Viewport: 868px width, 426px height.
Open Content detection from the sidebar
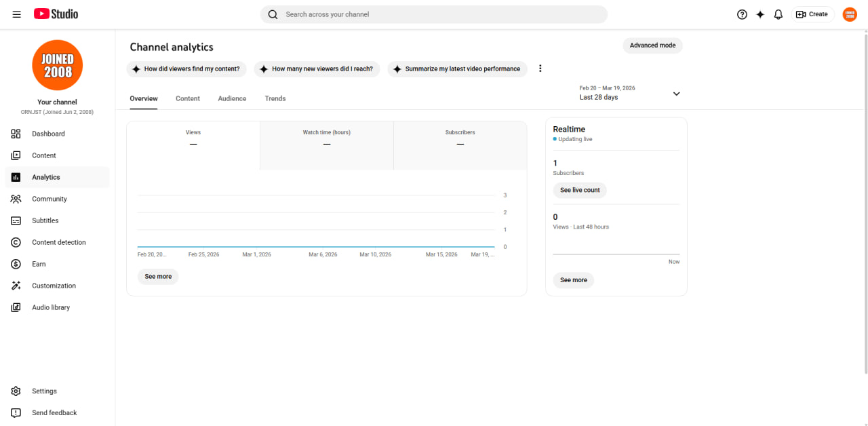pos(58,242)
